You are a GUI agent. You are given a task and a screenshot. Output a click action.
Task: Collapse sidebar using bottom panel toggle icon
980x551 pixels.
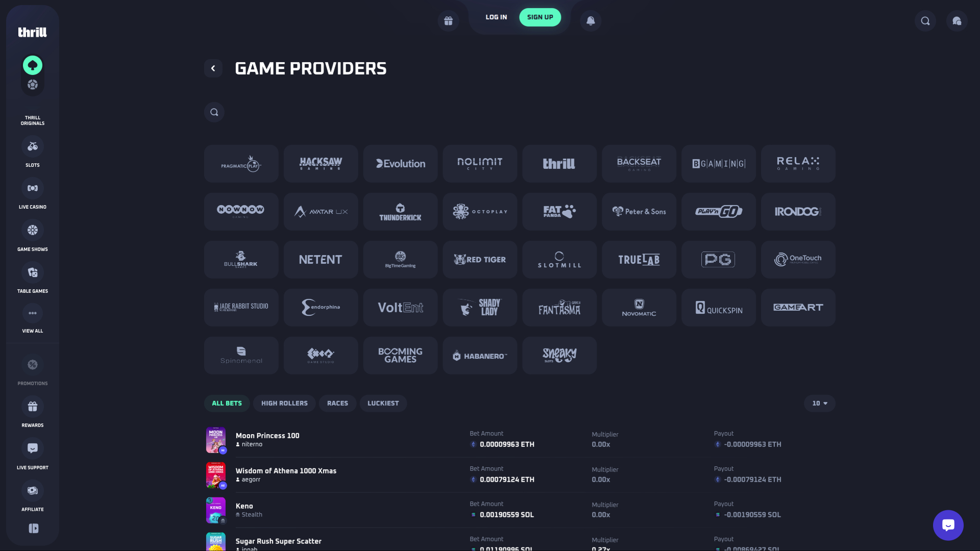point(34,529)
